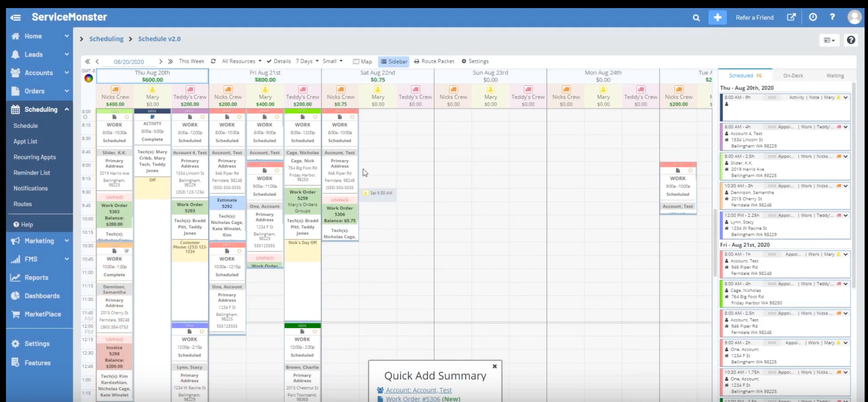This screenshot has width=868, height=402.
Task: Open Appt List
Action: (25, 142)
